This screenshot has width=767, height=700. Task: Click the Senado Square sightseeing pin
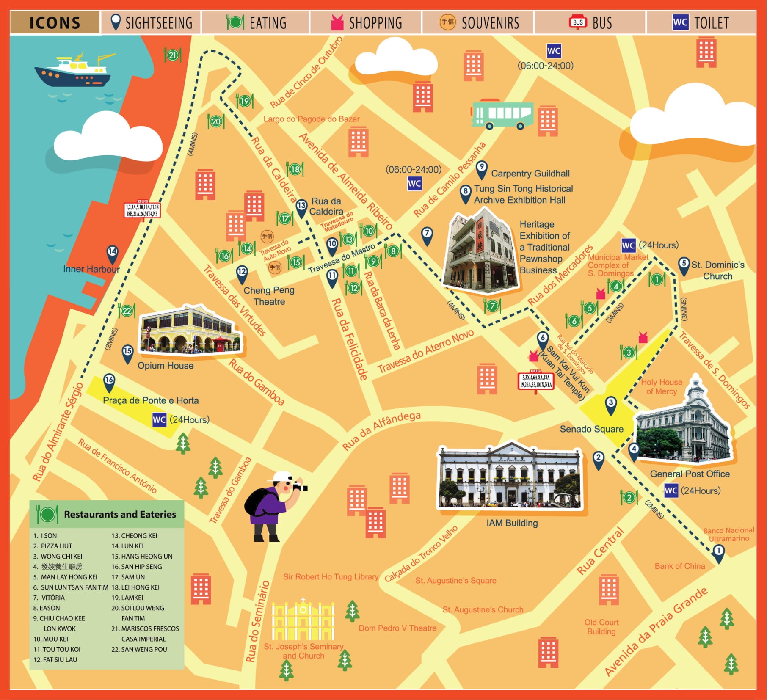point(610,403)
